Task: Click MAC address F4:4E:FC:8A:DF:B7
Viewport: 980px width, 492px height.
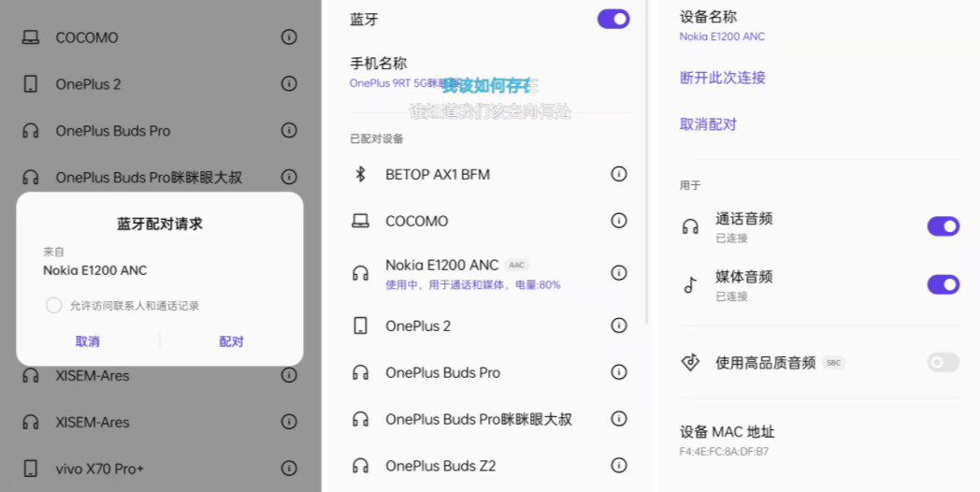Action: [725, 452]
